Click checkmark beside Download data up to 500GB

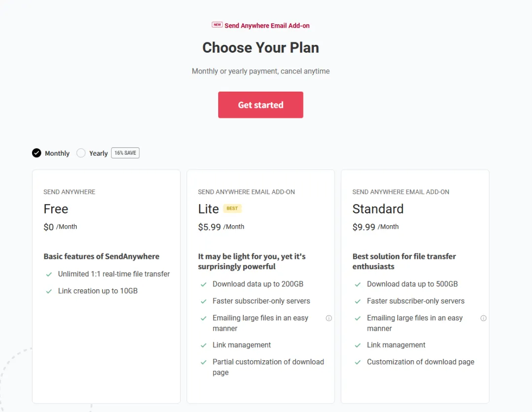pos(358,284)
